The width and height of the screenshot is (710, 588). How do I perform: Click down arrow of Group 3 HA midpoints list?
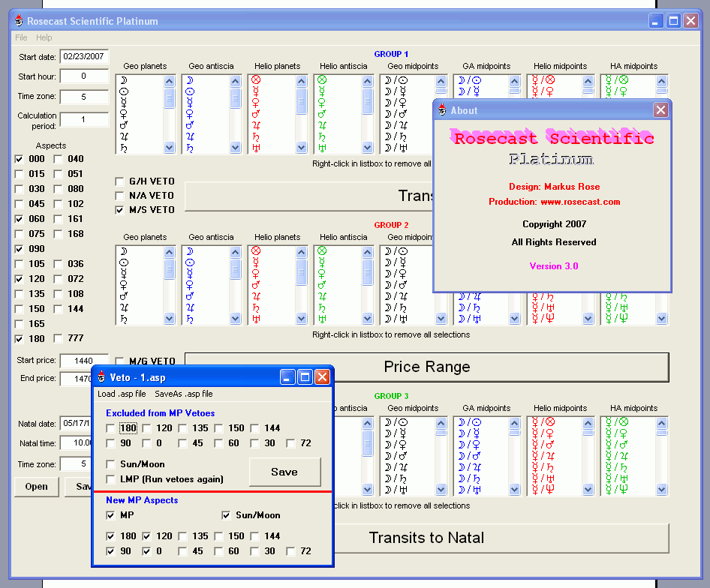tap(661, 489)
